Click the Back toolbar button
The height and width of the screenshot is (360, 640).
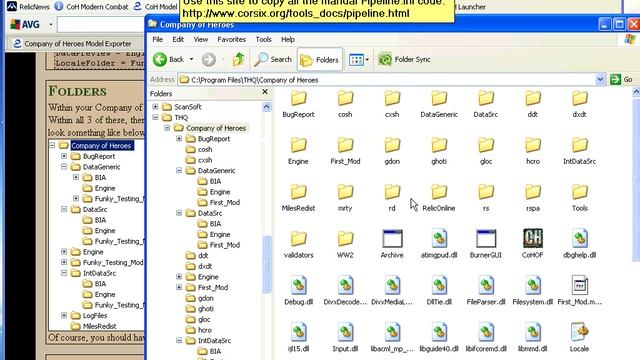point(169,60)
